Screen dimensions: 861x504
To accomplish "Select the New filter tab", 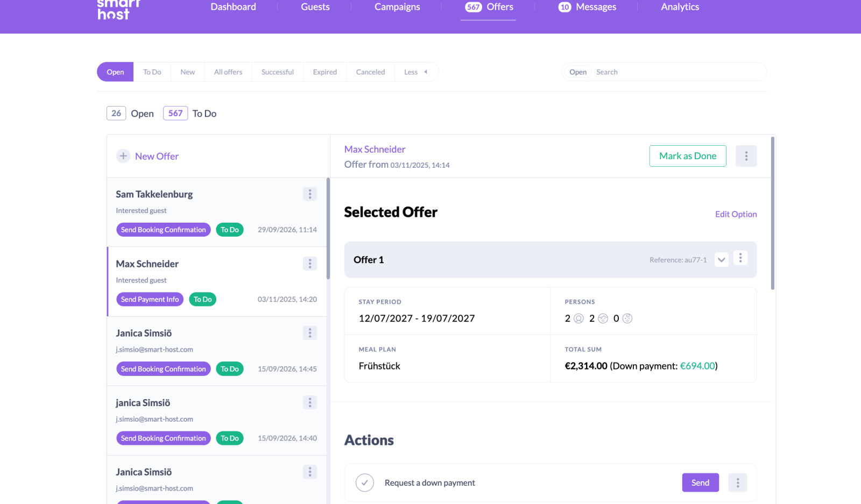I will pos(188,72).
